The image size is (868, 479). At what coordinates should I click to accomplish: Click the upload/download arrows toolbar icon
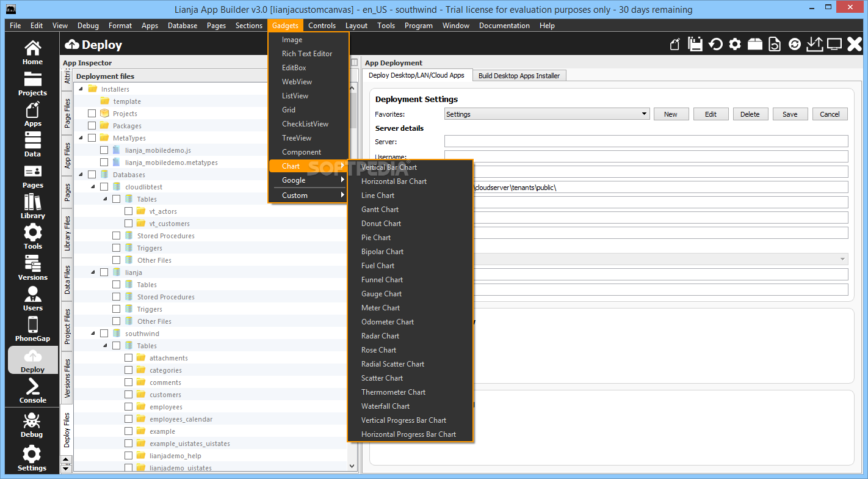pyautogui.click(x=814, y=44)
